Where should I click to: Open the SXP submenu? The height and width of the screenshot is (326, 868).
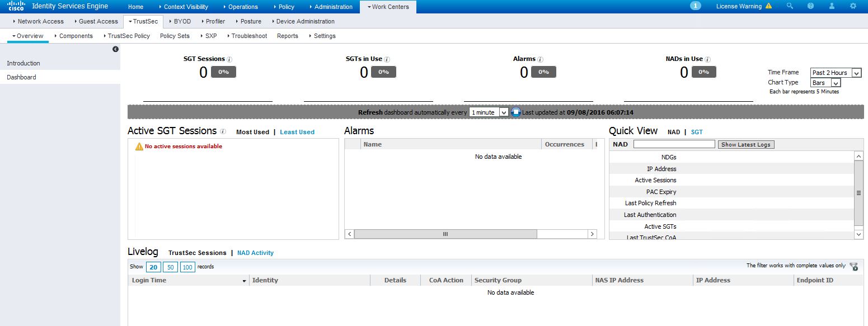pos(208,36)
